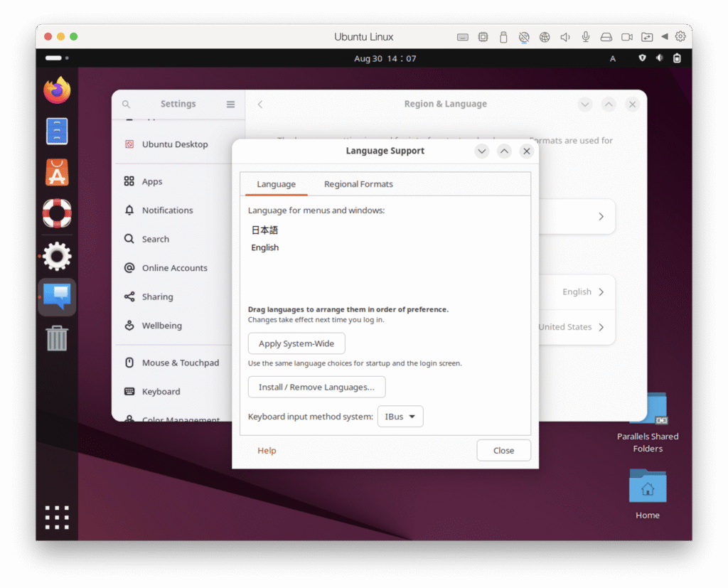
Task: Click 'Keyboard input method system:' label
Action: (x=310, y=417)
